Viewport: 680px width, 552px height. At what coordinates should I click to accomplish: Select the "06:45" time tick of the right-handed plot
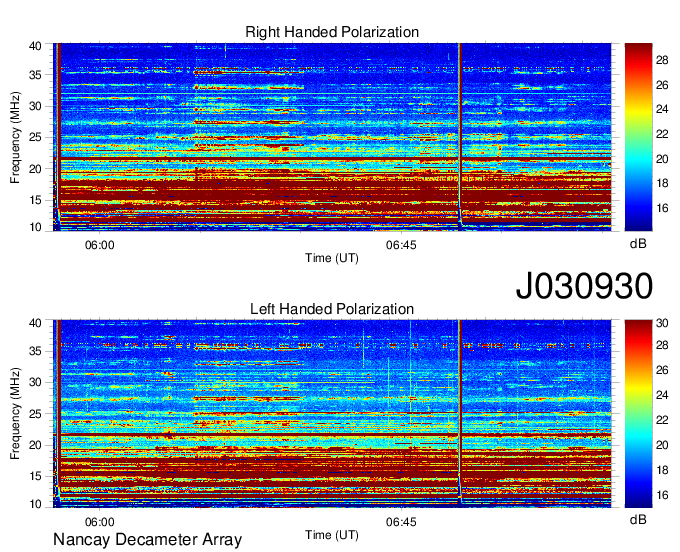pyautogui.click(x=401, y=245)
